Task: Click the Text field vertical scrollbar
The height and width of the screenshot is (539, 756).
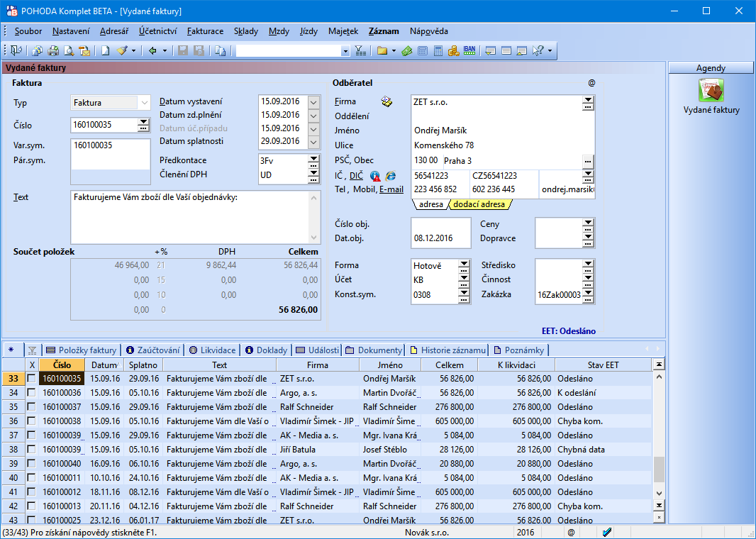Action: click(314, 218)
